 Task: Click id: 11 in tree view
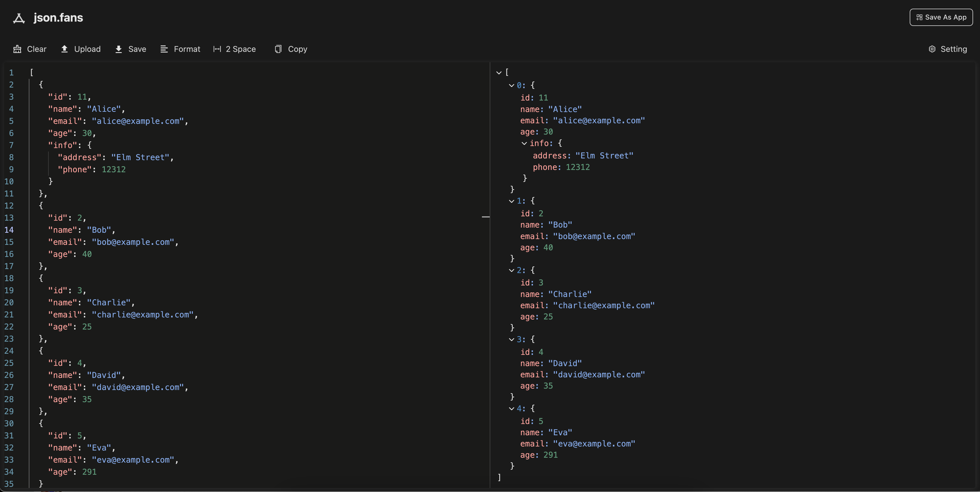pyautogui.click(x=534, y=98)
